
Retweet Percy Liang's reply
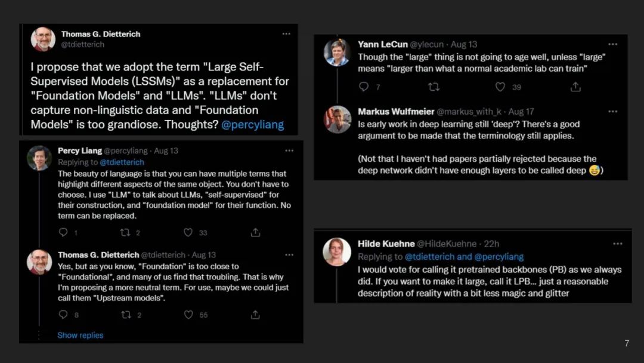click(126, 232)
